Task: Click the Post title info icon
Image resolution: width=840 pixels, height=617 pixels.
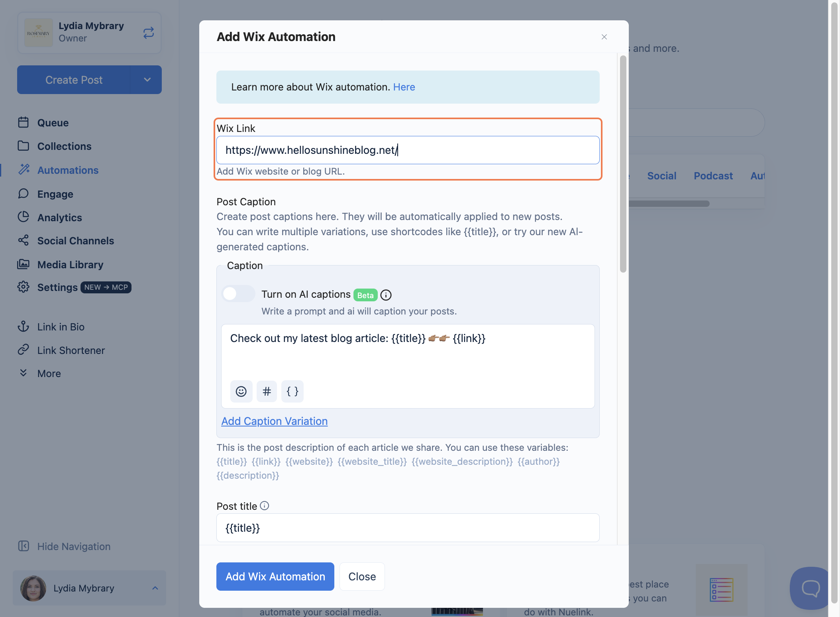Action: pos(265,506)
